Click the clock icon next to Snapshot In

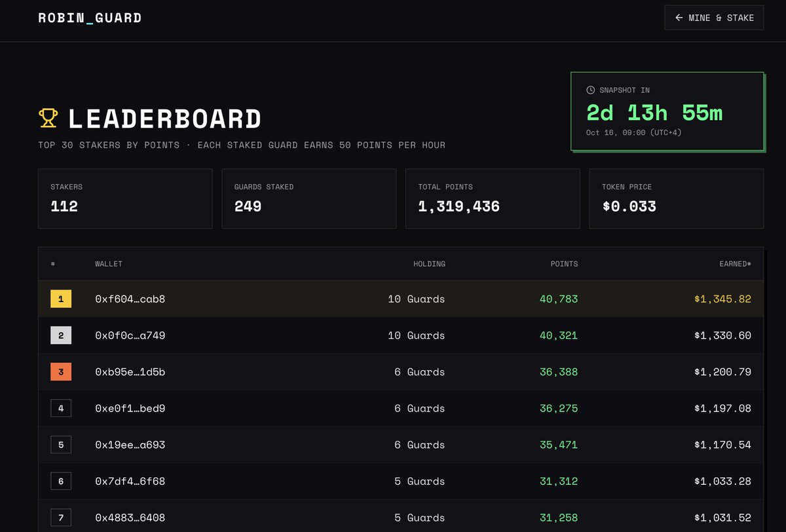590,90
